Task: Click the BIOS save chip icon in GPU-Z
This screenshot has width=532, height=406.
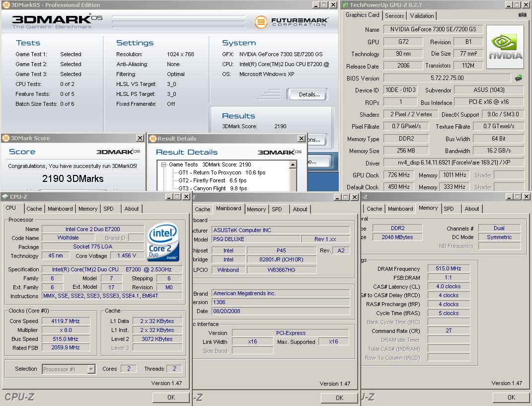Action: [x=519, y=78]
